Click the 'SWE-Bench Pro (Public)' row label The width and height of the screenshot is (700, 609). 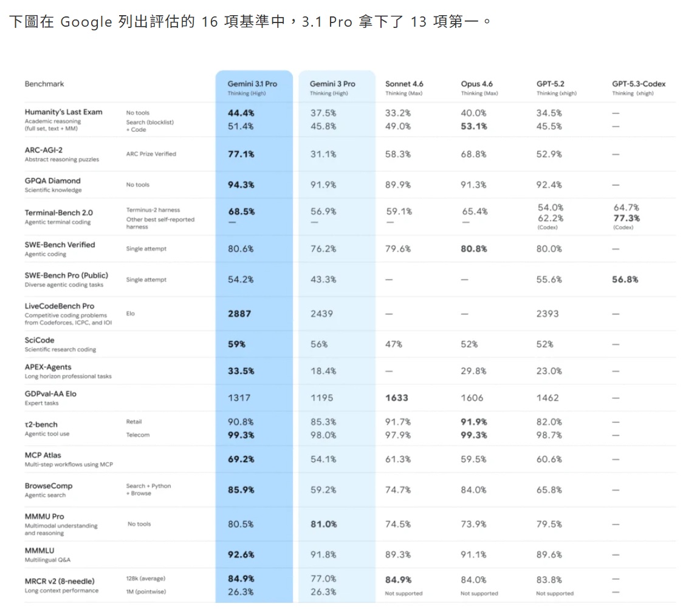66,276
